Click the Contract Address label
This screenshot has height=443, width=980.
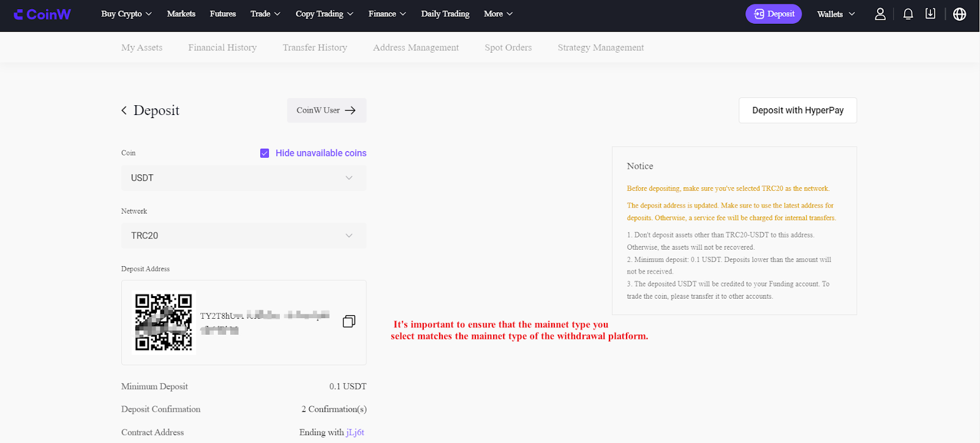tap(153, 432)
